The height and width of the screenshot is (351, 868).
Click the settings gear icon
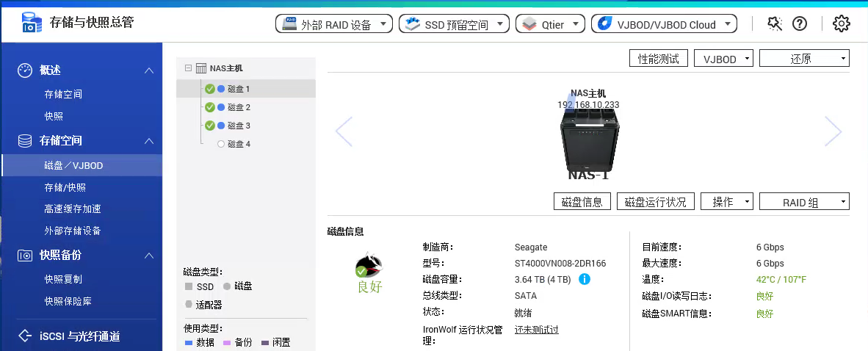point(841,24)
